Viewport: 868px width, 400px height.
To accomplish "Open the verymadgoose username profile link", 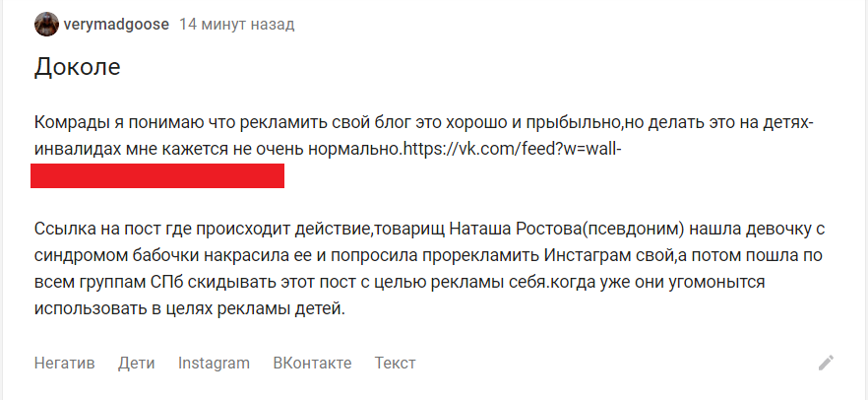I will [x=116, y=25].
